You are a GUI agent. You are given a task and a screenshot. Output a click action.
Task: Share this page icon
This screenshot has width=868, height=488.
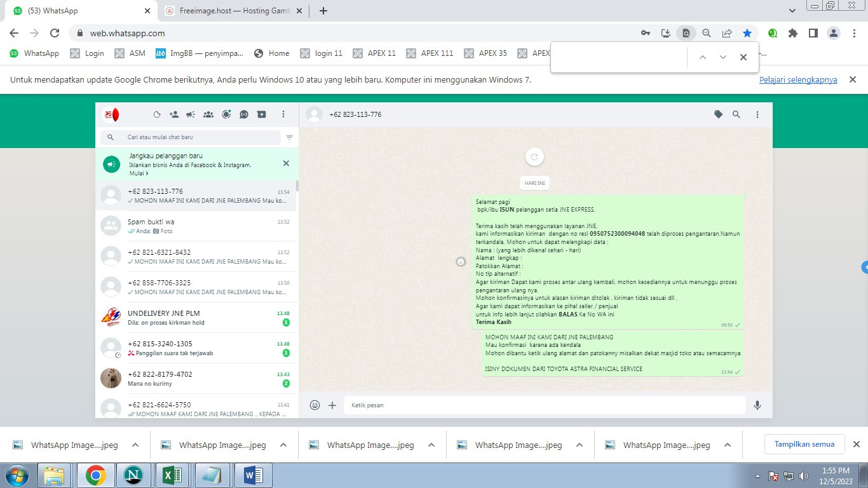tap(727, 33)
